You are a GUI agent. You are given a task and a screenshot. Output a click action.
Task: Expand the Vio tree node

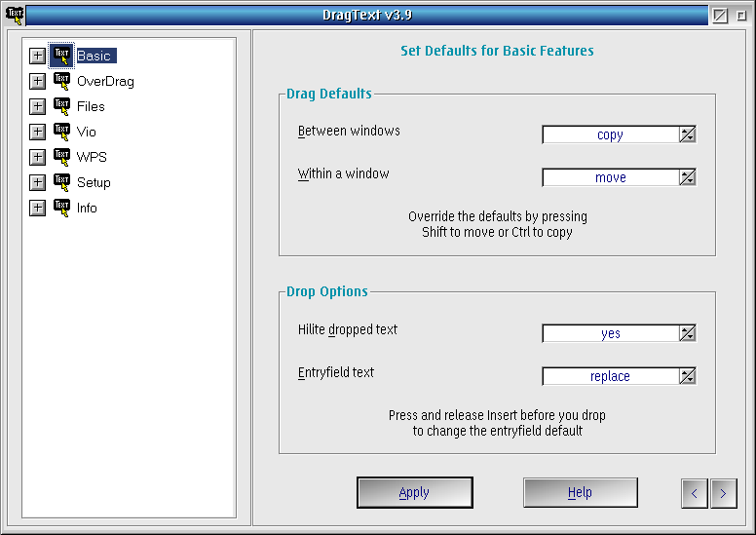(x=38, y=132)
